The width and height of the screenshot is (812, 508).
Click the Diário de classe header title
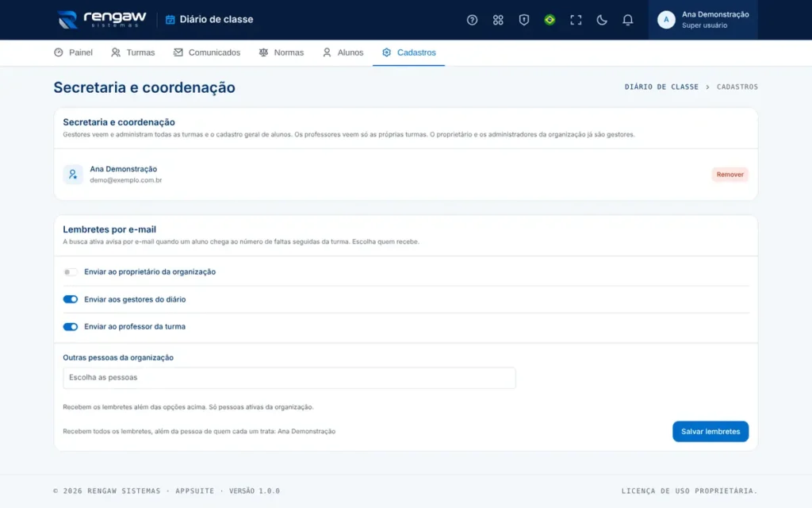[x=216, y=20]
